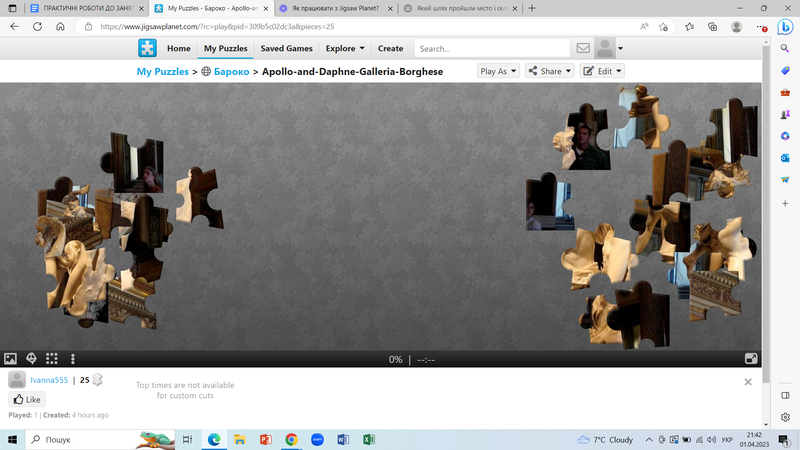
Task: Open messages envelope icon
Action: [583, 48]
